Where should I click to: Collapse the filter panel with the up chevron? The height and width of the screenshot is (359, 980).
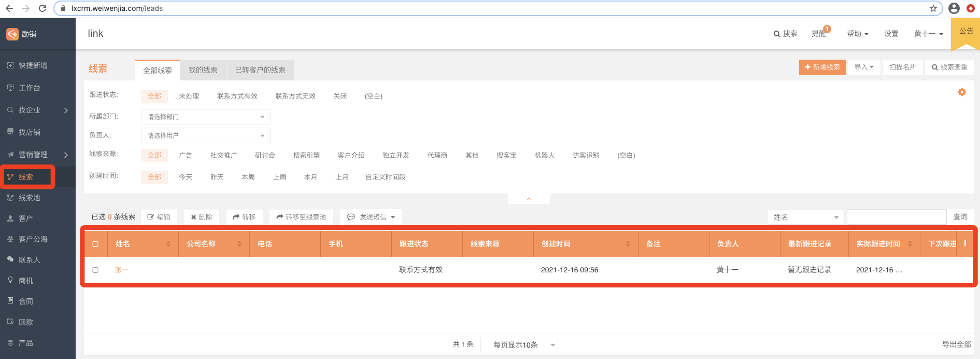click(529, 199)
